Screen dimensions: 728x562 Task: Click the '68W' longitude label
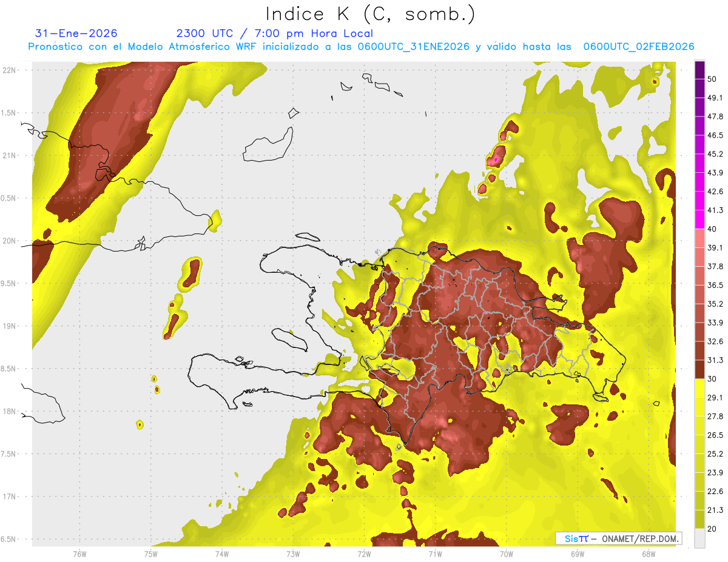click(x=649, y=554)
